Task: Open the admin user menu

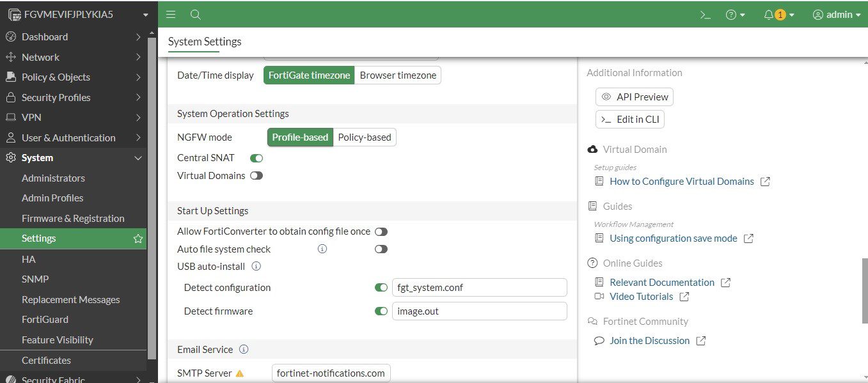Action: (837, 15)
